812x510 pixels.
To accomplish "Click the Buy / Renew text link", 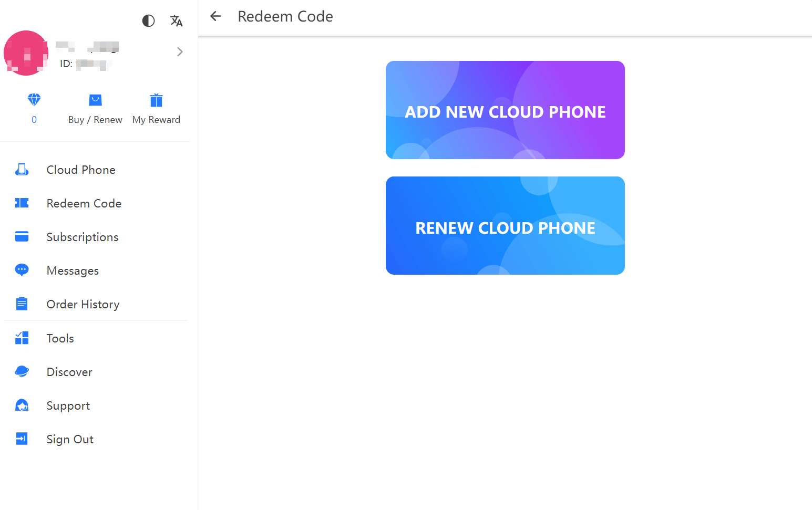I will tap(95, 119).
